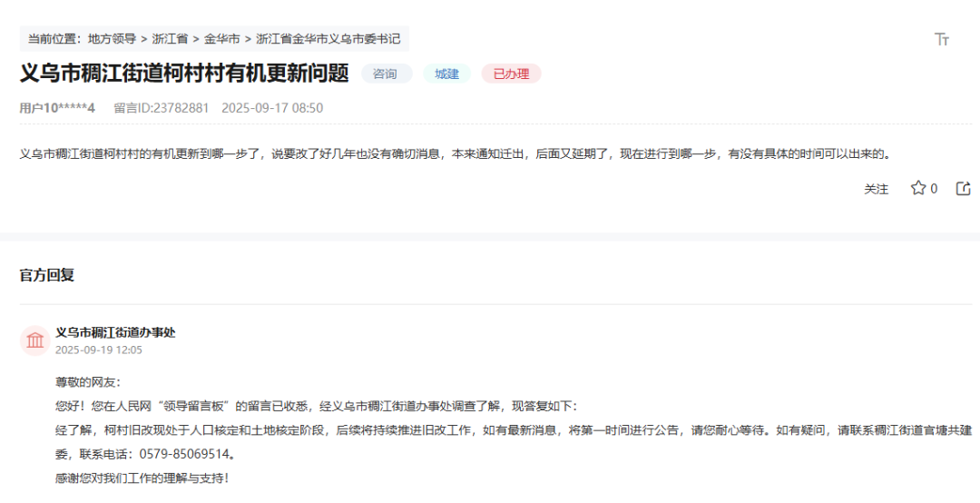Select the 咨询 tag

click(386, 74)
